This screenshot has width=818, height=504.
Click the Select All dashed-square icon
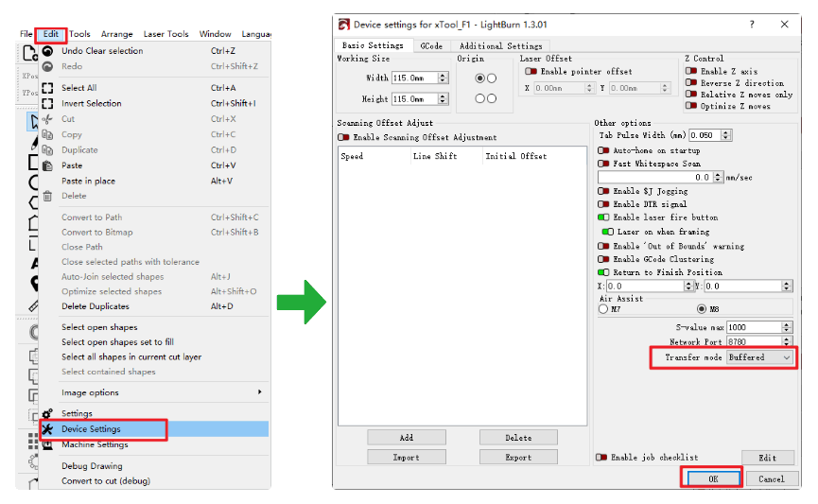47,88
